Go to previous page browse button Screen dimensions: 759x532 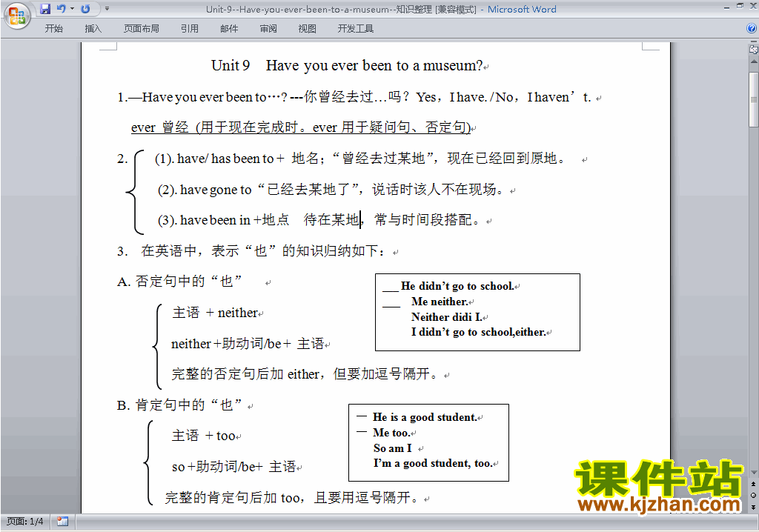click(754, 484)
